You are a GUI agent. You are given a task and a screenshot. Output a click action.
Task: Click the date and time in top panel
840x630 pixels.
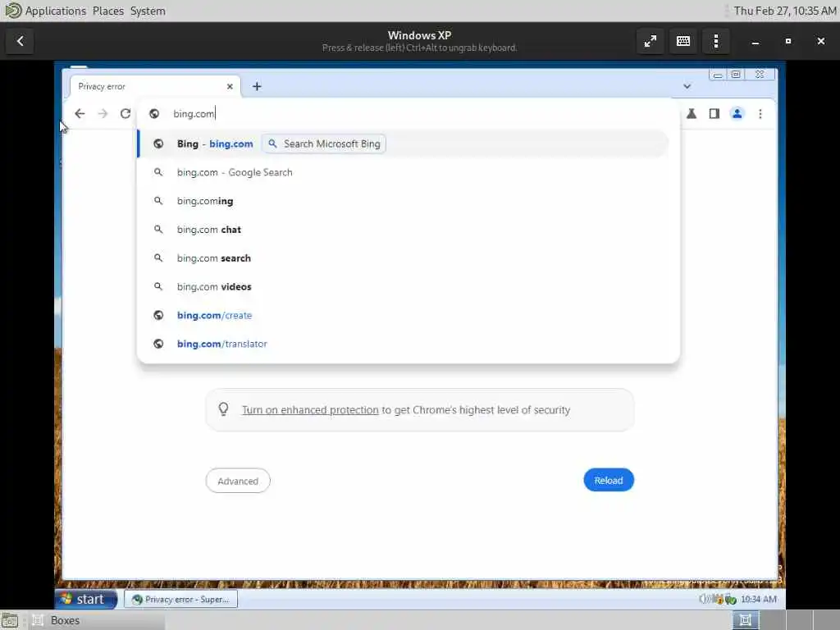[785, 11]
